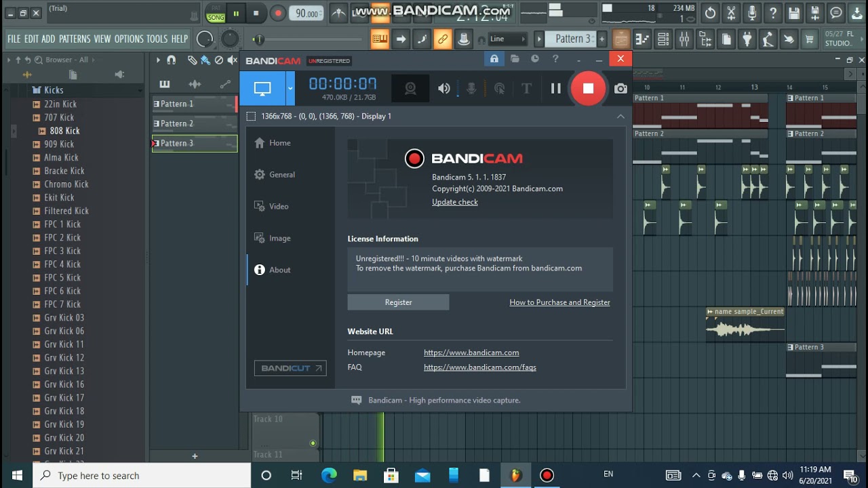Save project with floppy disk icon

pyautogui.click(x=794, y=13)
